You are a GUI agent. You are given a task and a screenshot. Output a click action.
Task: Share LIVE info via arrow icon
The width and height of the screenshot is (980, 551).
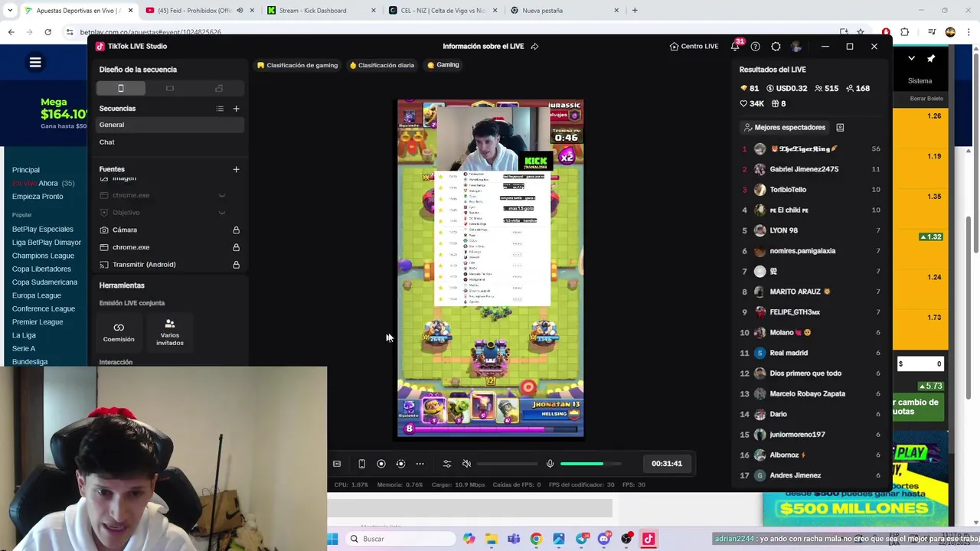coord(534,47)
